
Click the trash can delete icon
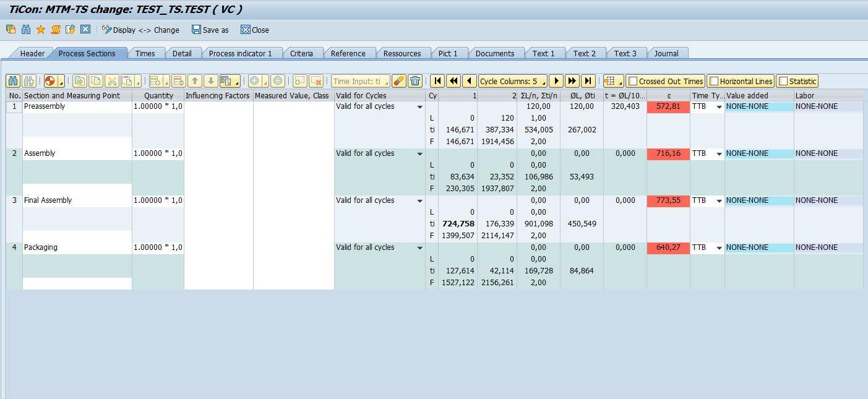[x=415, y=81]
